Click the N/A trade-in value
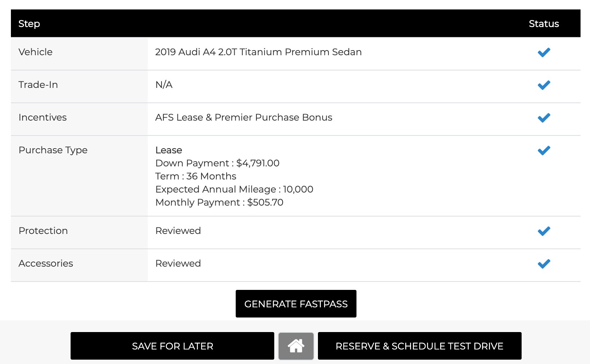This screenshot has height=364, width=590. click(164, 85)
